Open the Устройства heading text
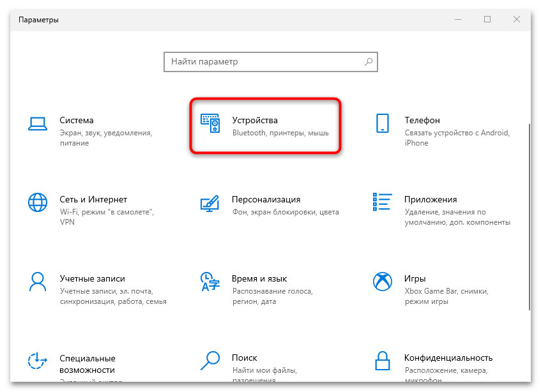 (255, 120)
